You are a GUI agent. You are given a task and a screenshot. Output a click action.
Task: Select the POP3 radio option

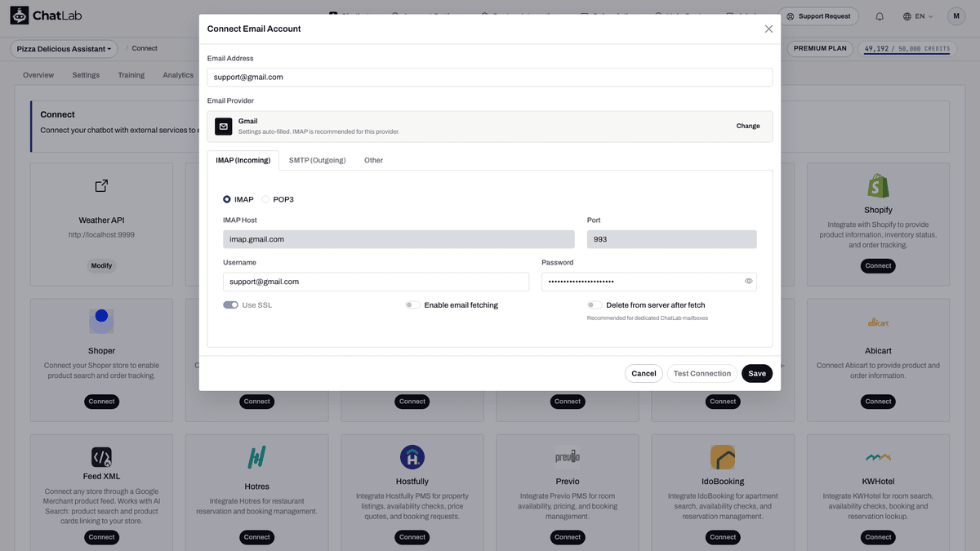pos(265,199)
